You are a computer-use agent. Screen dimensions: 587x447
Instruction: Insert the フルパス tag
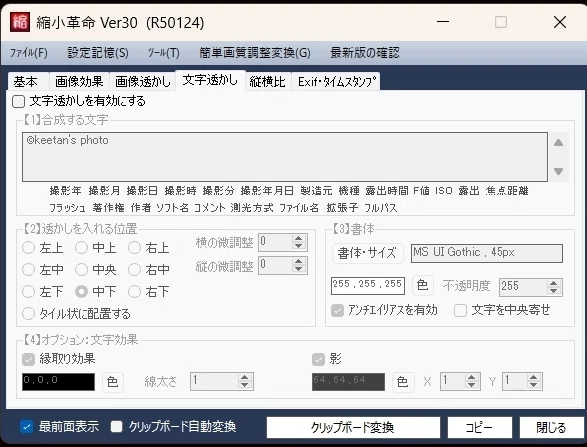[x=381, y=208]
